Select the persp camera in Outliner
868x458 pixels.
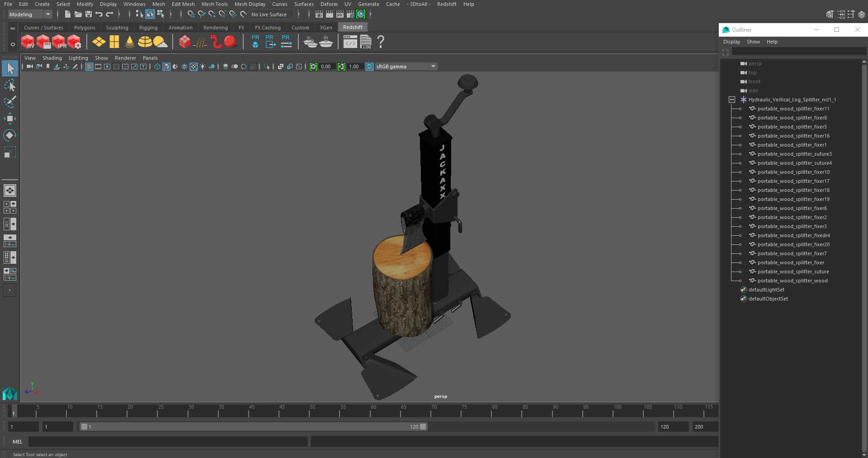tap(755, 63)
